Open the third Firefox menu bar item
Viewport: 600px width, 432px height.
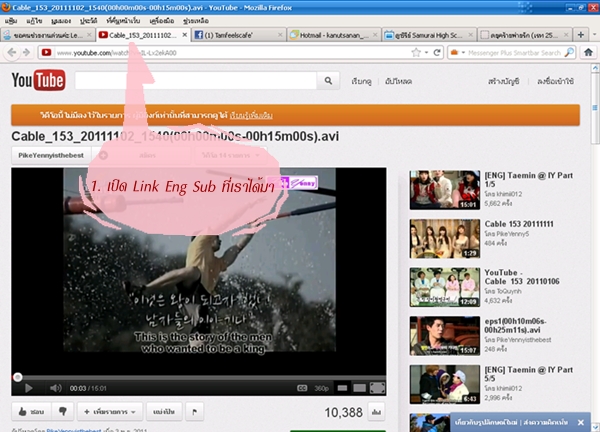pos(61,21)
